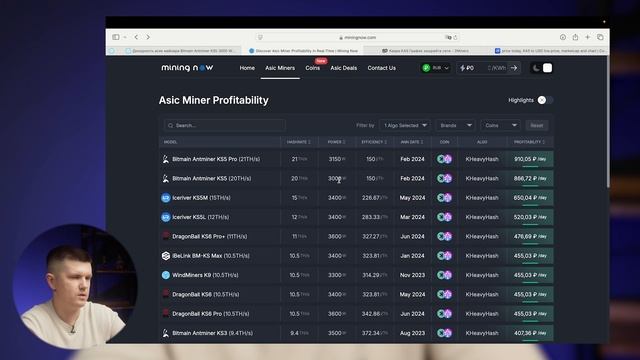
Task: Click coin icons in DragonBall KS6 Pro+ row
Action: click(x=444, y=236)
